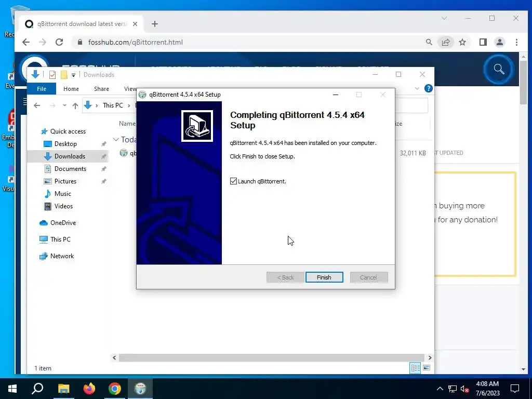
Task: Select Desktop in the navigation pane
Action: click(65, 144)
